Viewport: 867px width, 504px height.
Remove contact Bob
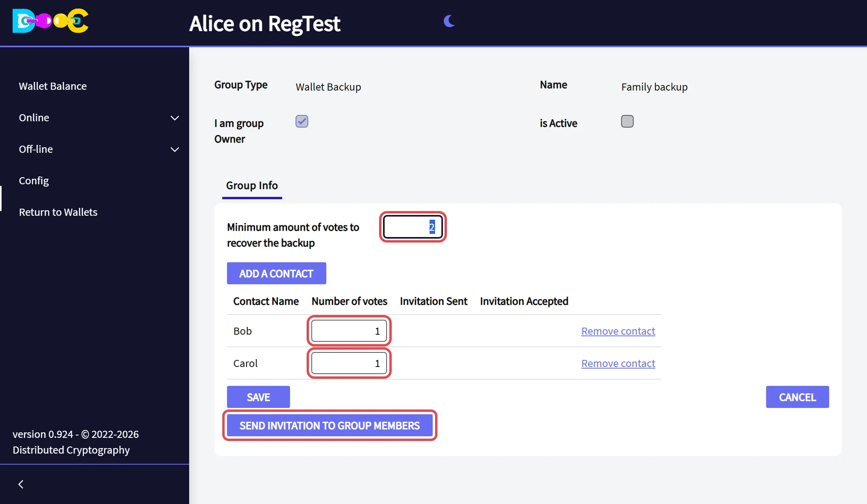point(618,331)
